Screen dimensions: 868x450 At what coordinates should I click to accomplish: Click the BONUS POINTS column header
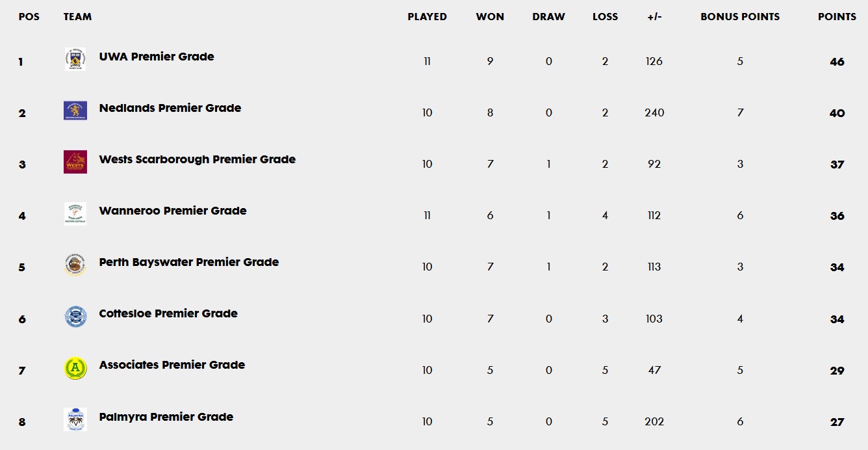(x=740, y=17)
